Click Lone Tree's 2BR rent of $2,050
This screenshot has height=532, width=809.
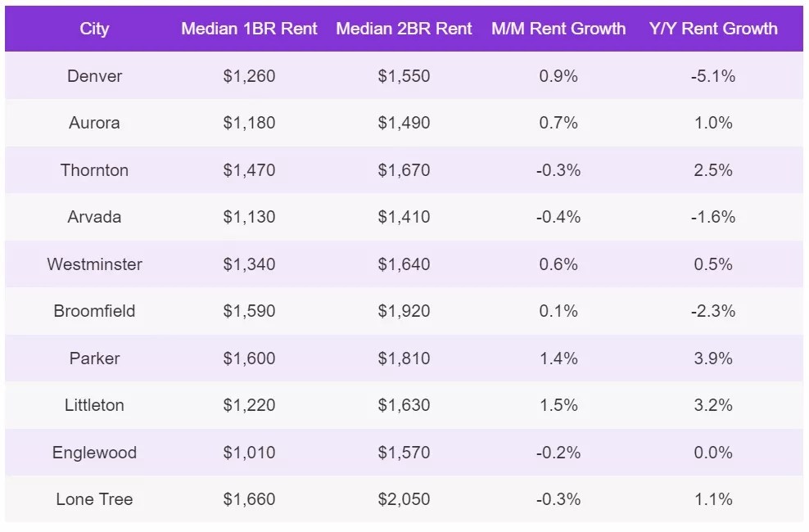click(404, 499)
